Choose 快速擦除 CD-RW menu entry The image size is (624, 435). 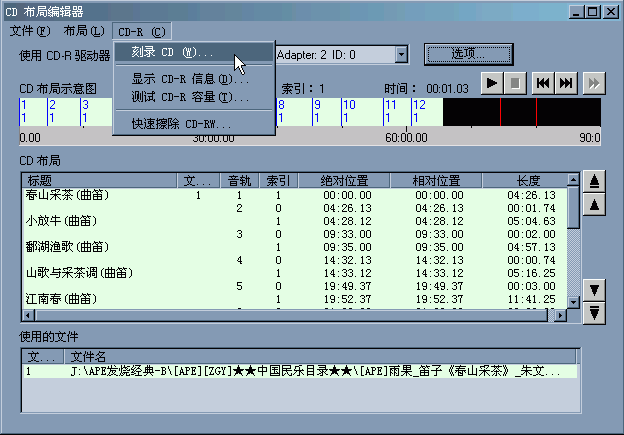181,124
